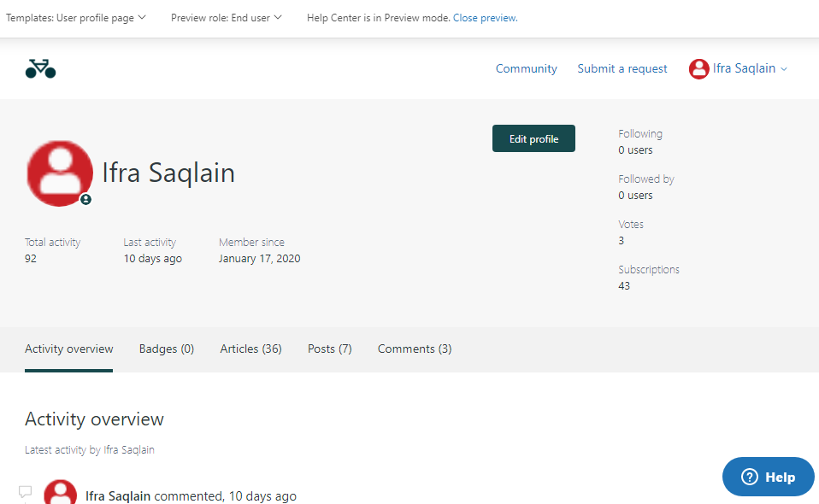Click the Close preview link
Viewport: 819px width, 504px height.
(x=485, y=18)
